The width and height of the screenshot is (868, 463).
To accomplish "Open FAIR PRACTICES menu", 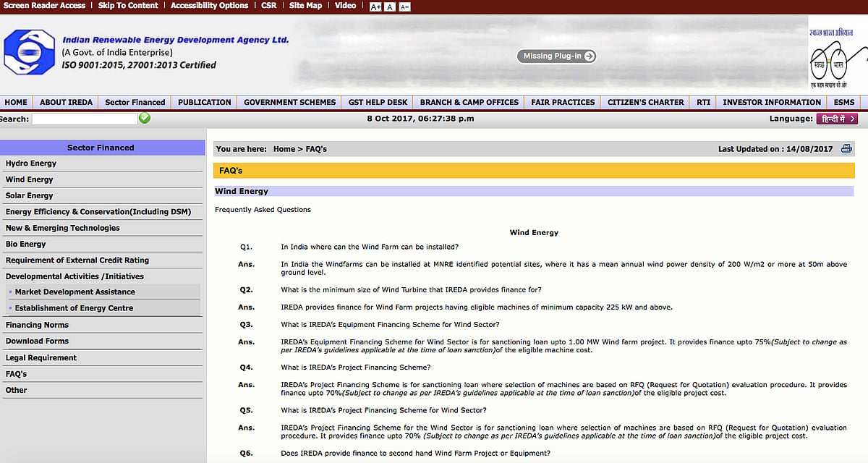I will (563, 102).
